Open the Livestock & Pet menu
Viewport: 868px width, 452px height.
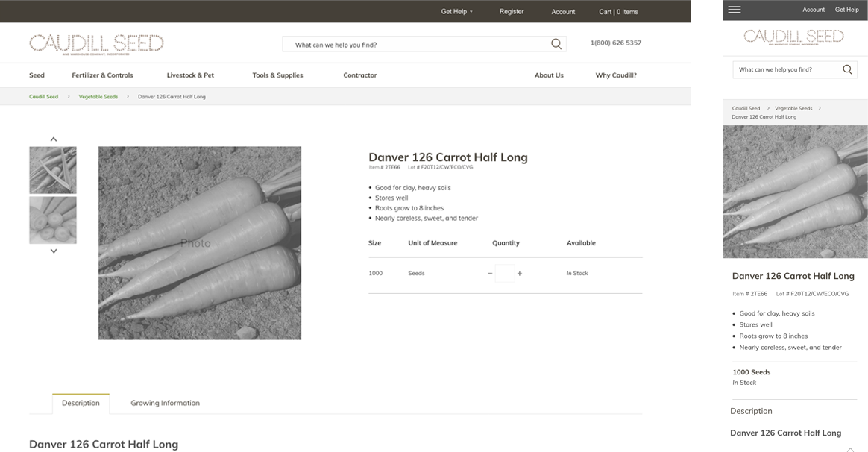pos(190,75)
